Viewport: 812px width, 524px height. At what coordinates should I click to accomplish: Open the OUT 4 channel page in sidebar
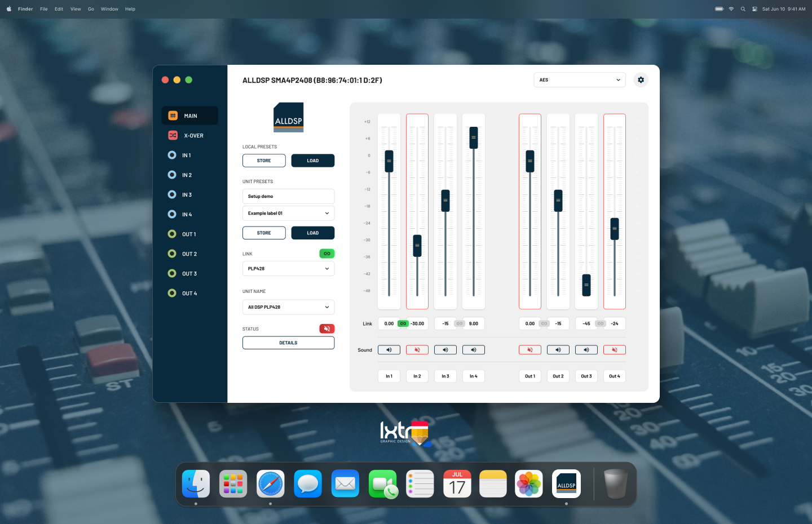(x=190, y=294)
